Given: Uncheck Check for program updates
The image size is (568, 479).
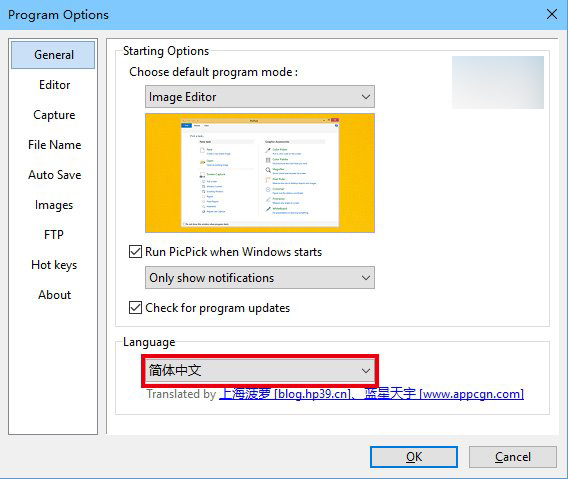Looking at the screenshot, I should [135, 308].
